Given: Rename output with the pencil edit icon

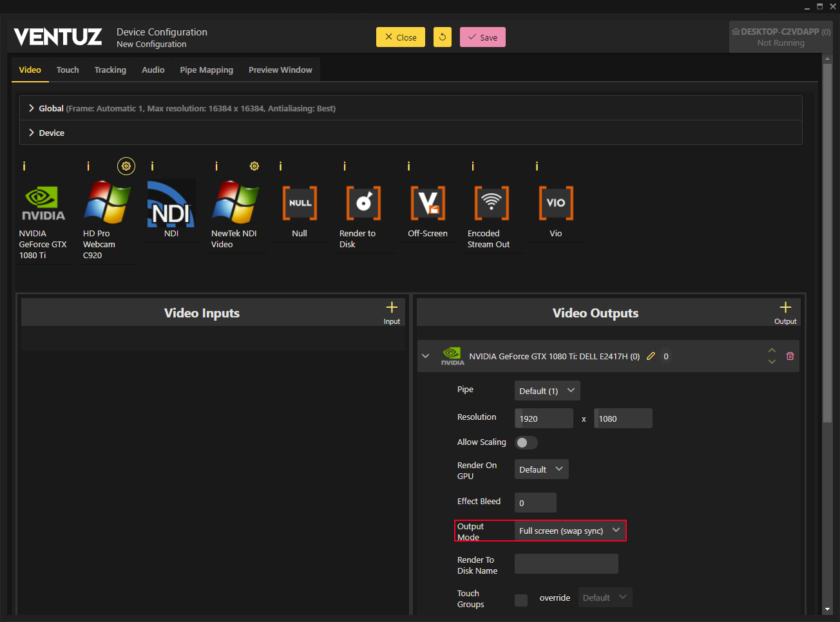Looking at the screenshot, I should point(651,356).
